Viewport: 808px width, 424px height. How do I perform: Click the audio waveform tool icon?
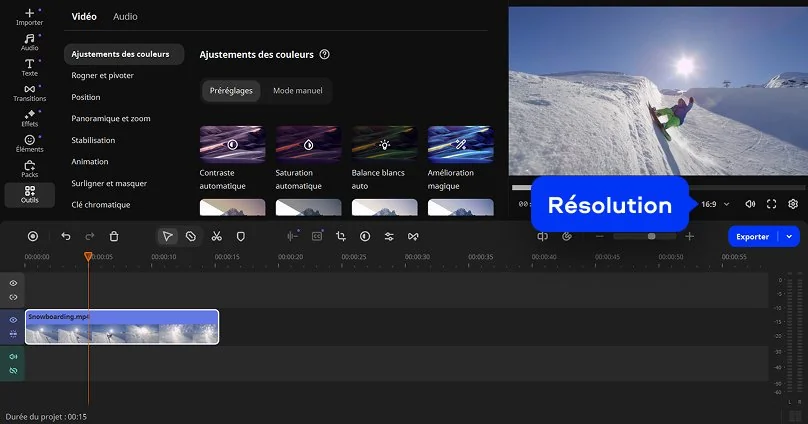(293, 236)
